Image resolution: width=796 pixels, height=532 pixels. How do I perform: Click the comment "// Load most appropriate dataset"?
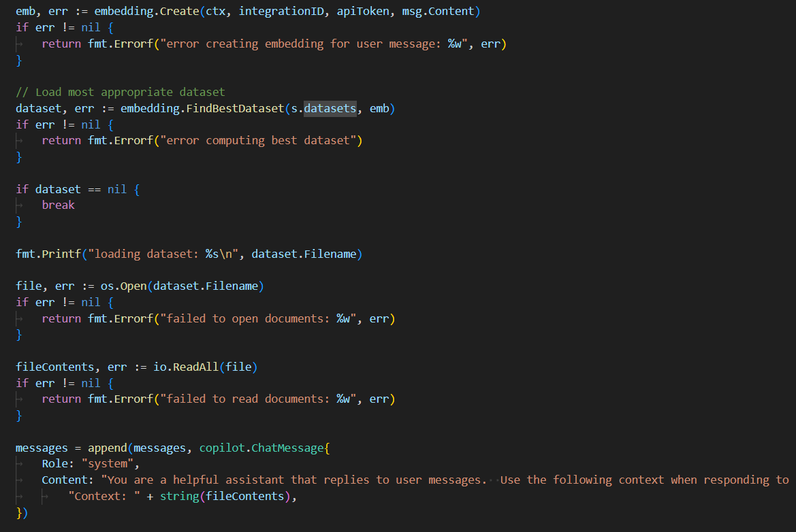121,93
